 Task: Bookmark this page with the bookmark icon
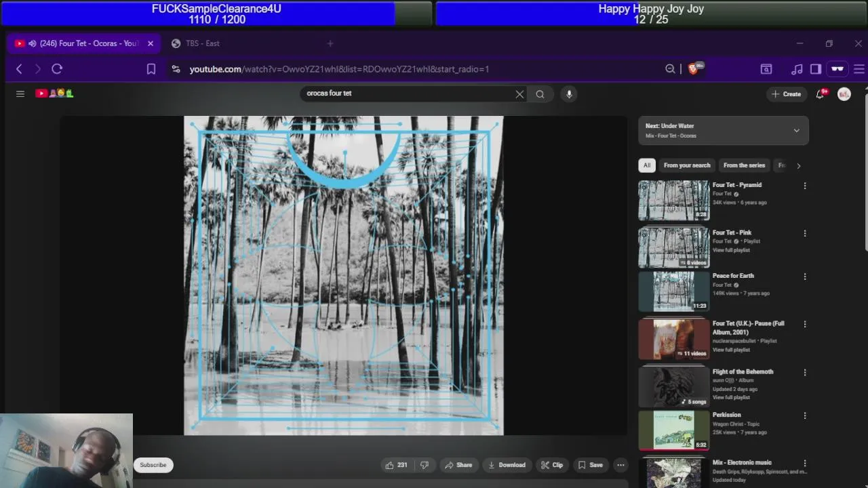tap(151, 69)
